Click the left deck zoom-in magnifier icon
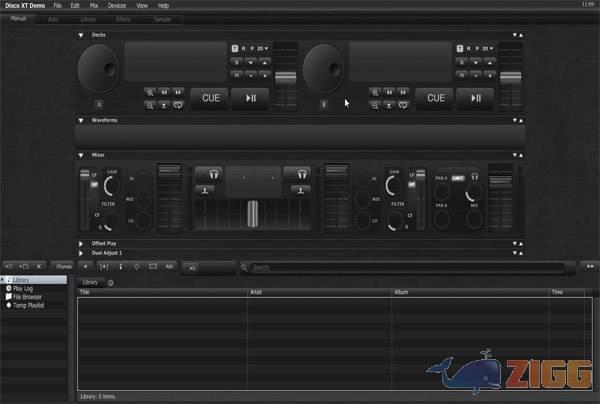 (x=150, y=92)
